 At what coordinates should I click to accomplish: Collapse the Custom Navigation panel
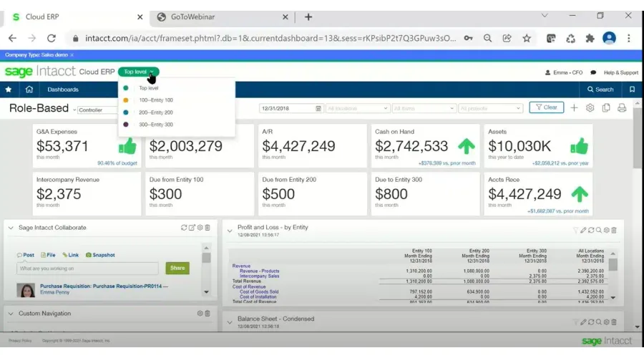click(11, 314)
